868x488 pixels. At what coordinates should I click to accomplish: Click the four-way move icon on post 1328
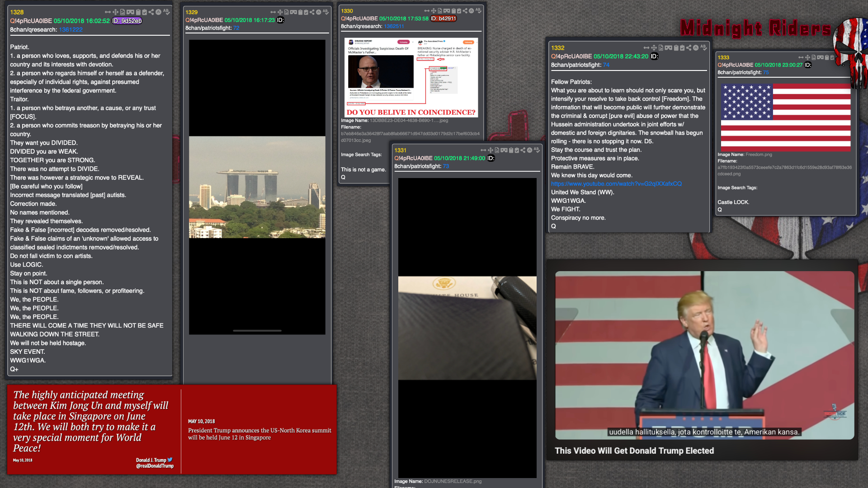coord(115,12)
